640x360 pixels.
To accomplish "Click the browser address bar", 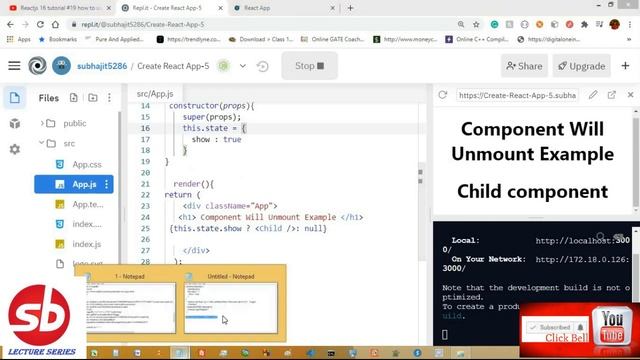I will tap(261, 24).
